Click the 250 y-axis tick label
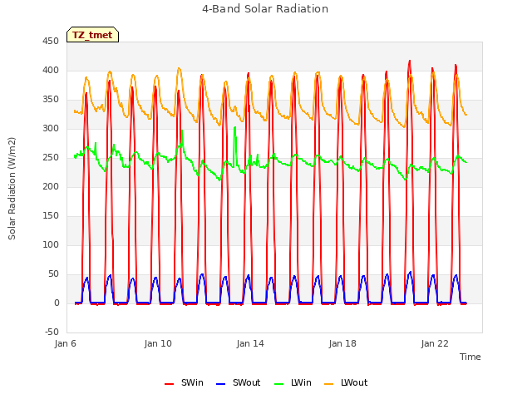Image resolution: width=532 pixels, height=399 pixels. [51, 158]
